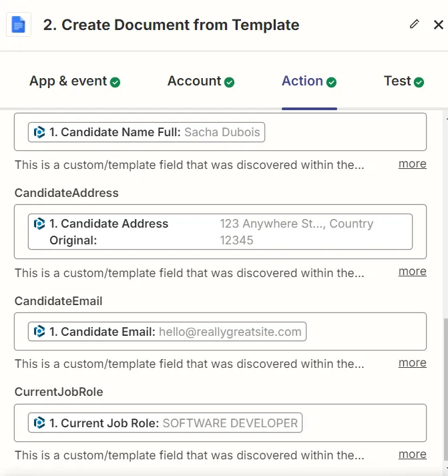Click the Google Docs app icon
The width and height of the screenshot is (448, 476).
click(19, 25)
